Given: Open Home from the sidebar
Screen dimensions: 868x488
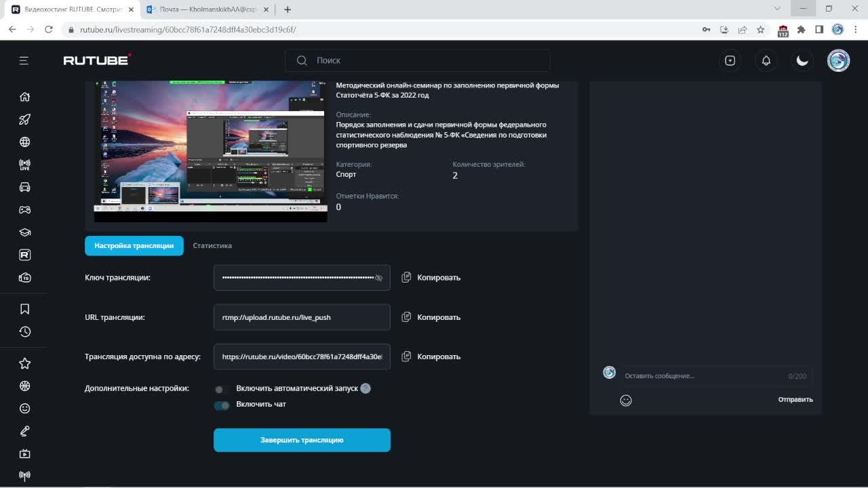Looking at the screenshot, I should [x=25, y=97].
